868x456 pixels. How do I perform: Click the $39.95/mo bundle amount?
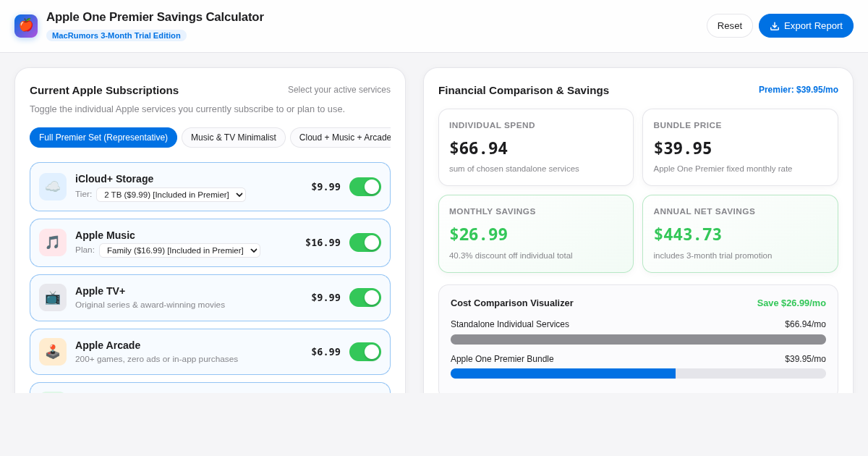[805, 359]
